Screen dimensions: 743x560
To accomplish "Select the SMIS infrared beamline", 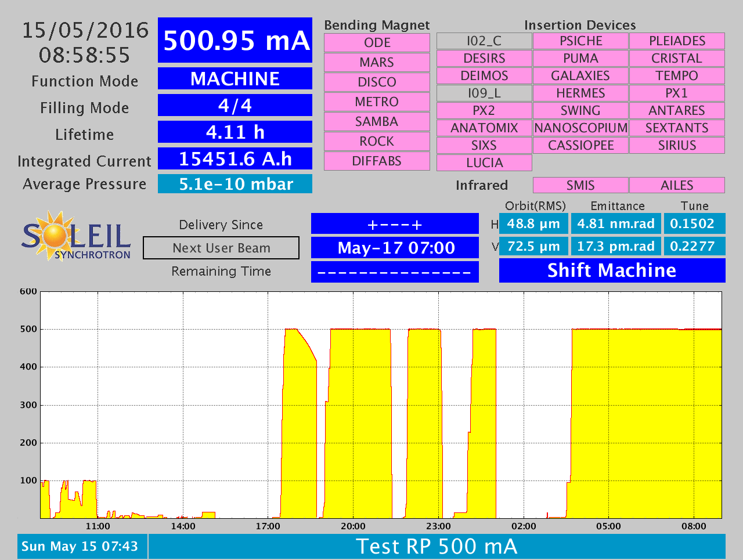I will tap(580, 185).
